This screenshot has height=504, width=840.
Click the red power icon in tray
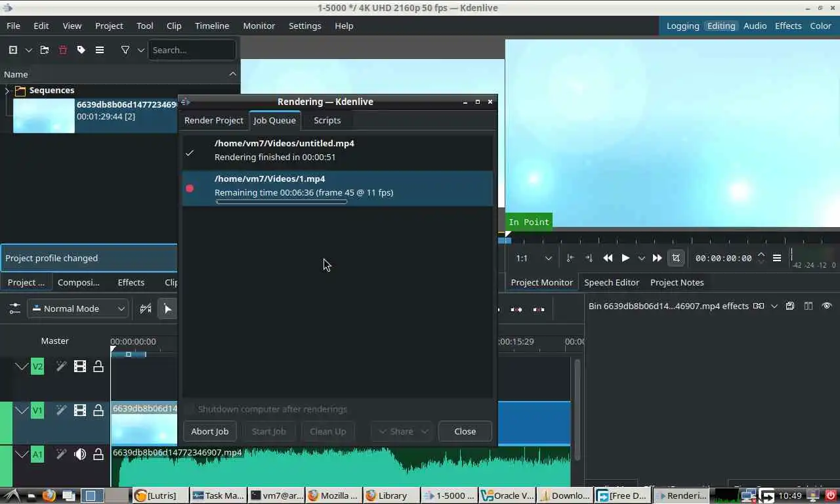tap(831, 495)
